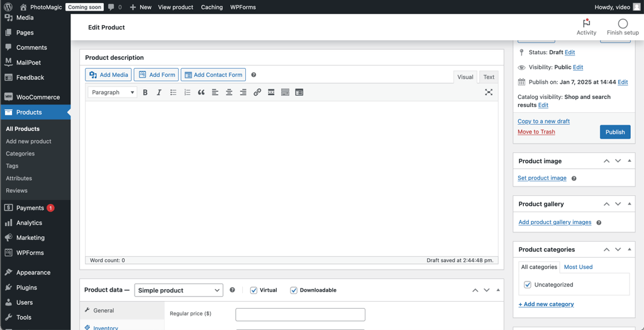This screenshot has height=330, width=644.
Task: Open Add new product submenu item
Action: tap(29, 141)
